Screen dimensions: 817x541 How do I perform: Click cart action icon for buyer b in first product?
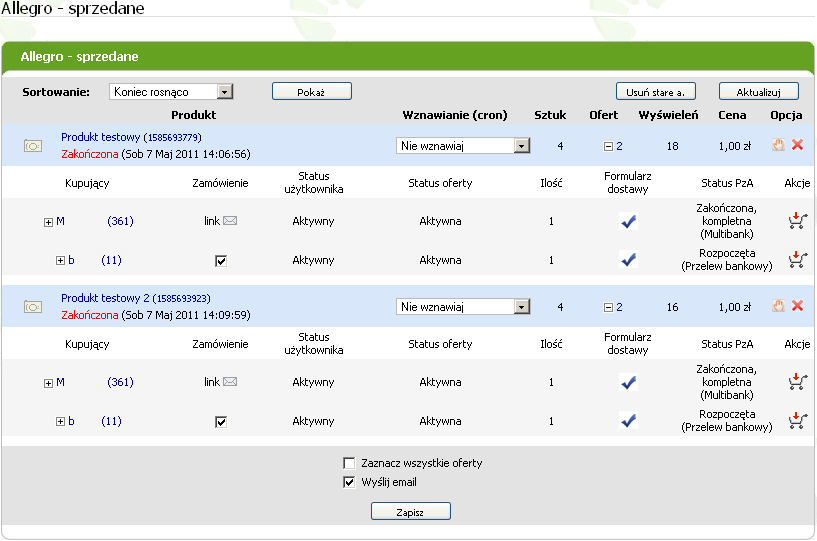797,260
